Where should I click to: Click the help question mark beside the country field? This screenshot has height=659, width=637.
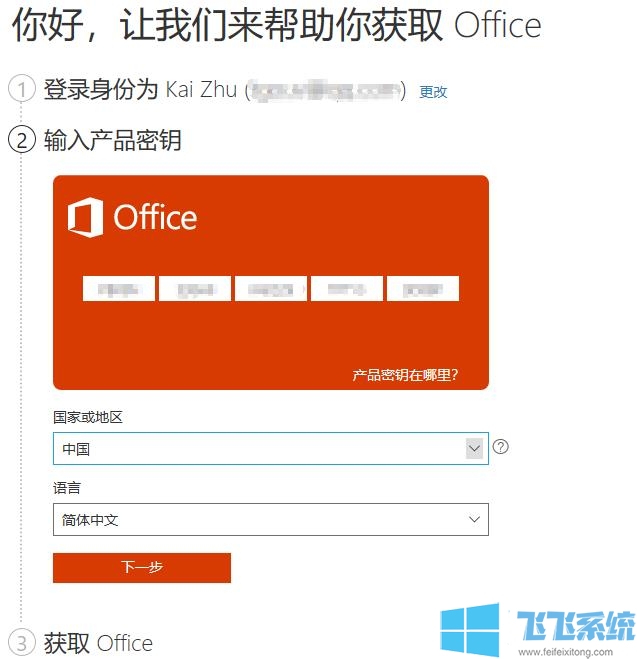pyautogui.click(x=500, y=447)
